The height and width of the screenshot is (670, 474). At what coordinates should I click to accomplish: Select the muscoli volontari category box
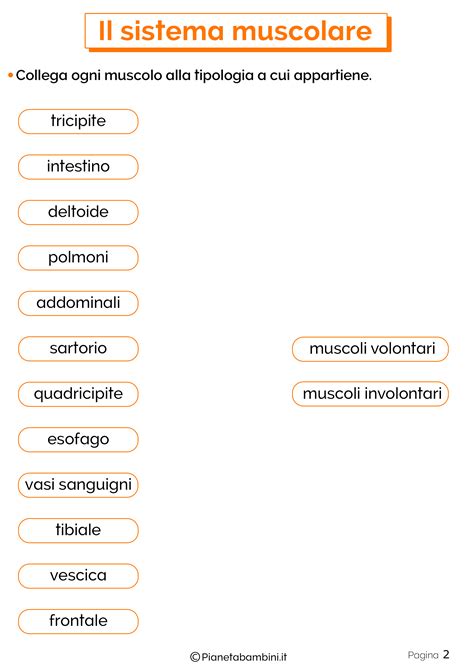coord(371,349)
